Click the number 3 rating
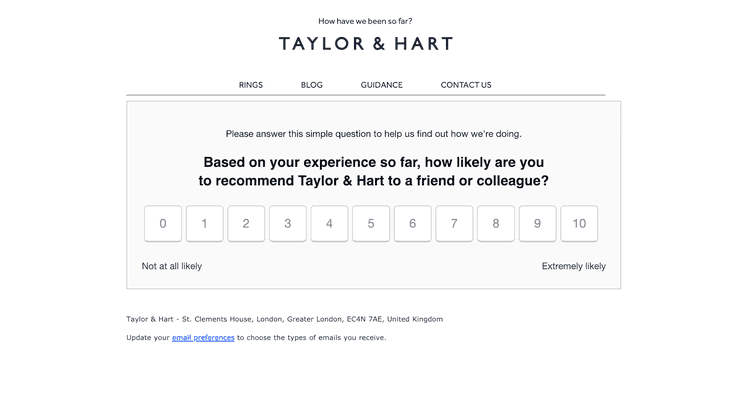The width and height of the screenshot is (750, 400). coord(288,224)
